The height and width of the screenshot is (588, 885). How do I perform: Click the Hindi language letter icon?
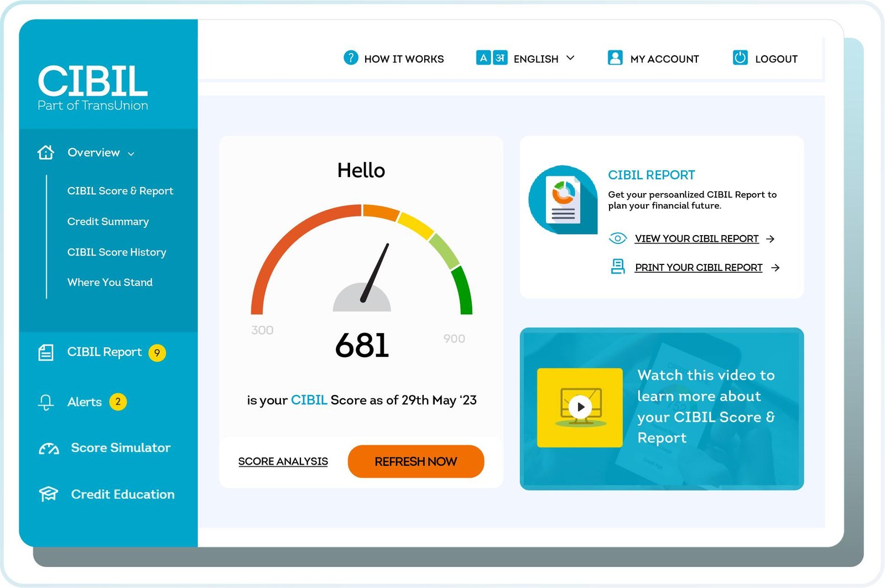click(x=500, y=58)
